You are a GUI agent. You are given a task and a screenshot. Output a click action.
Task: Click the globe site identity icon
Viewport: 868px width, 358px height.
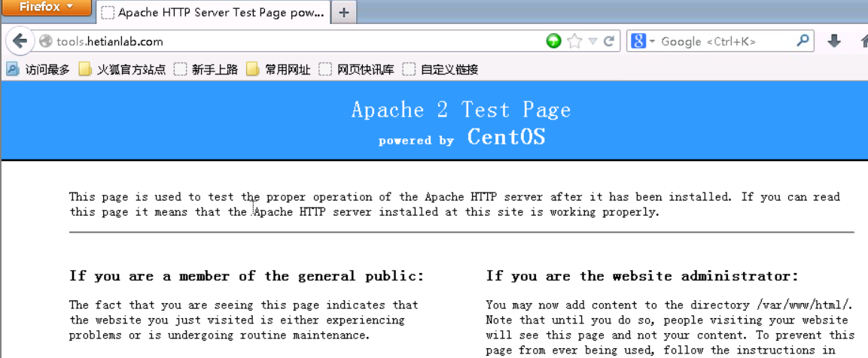click(x=46, y=41)
